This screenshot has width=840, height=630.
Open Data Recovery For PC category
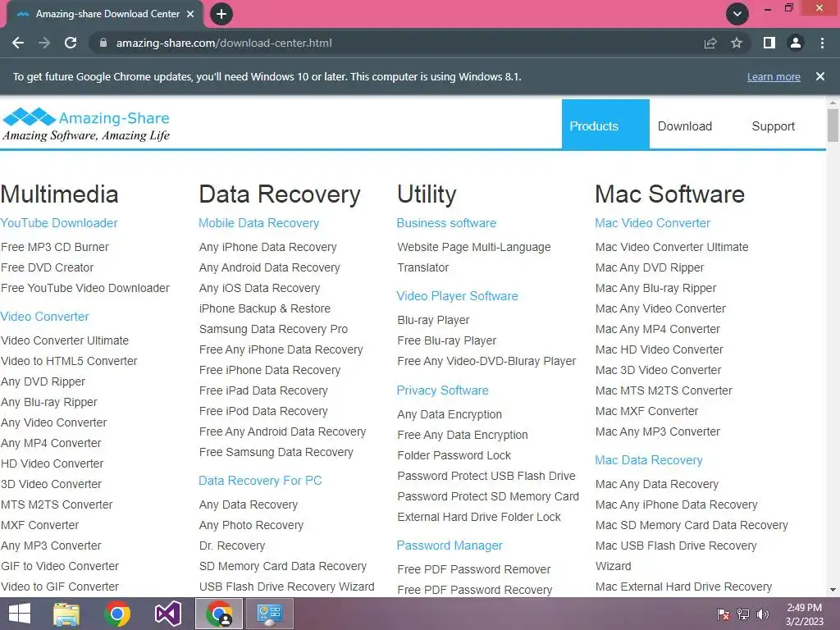[x=260, y=481]
